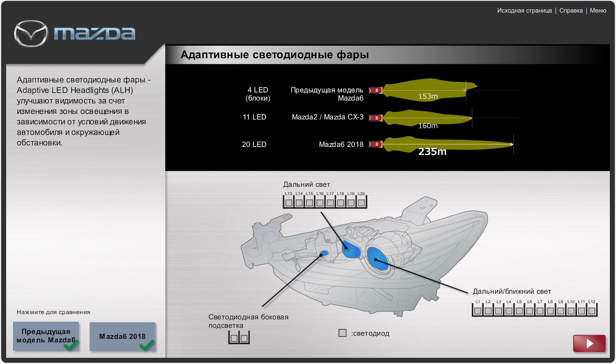Click the red car icon beside 153m beam

coord(375,90)
